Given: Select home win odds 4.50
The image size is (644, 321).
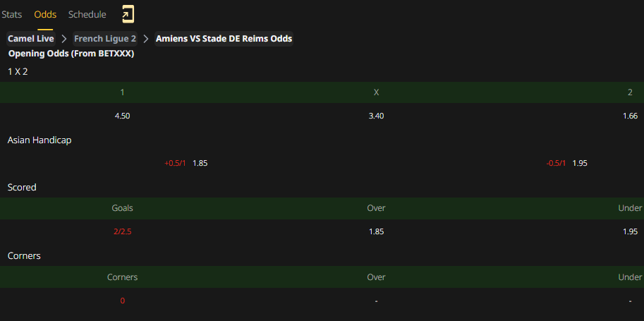Looking at the screenshot, I should pos(123,116).
